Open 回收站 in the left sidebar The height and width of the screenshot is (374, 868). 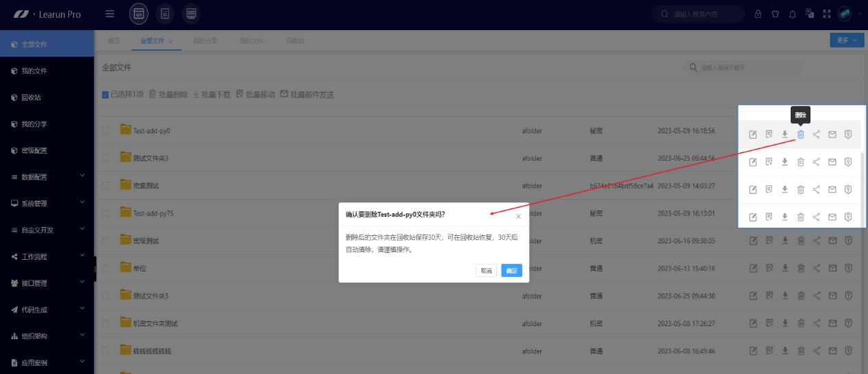tap(47, 97)
